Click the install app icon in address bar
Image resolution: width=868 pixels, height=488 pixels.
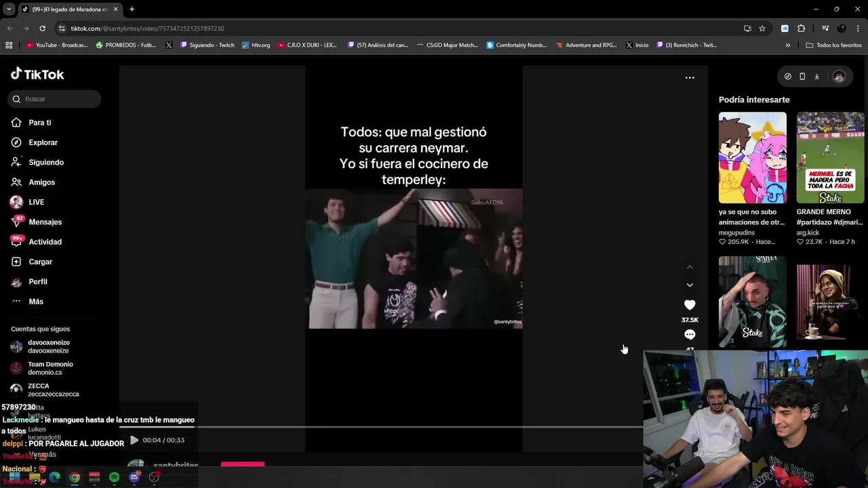click(747, 28)
